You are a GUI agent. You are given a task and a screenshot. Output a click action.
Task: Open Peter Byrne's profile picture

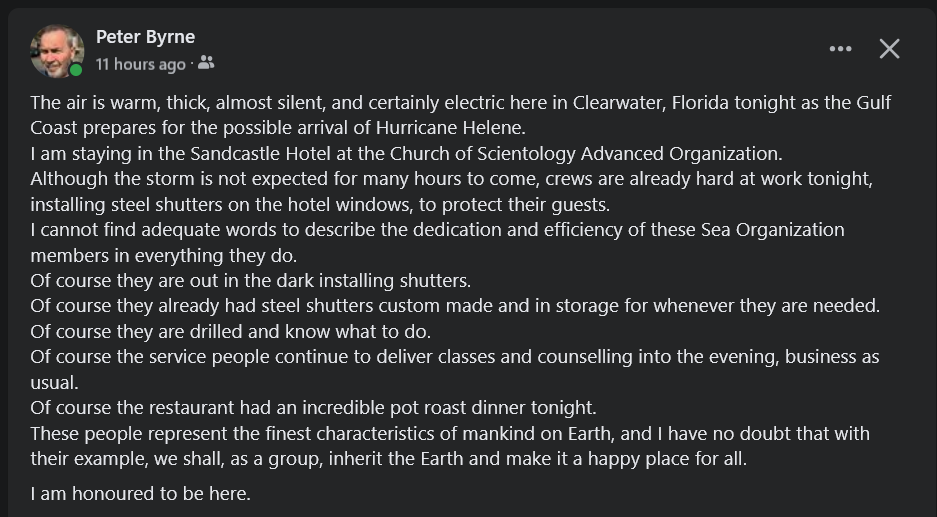(56, 50)
